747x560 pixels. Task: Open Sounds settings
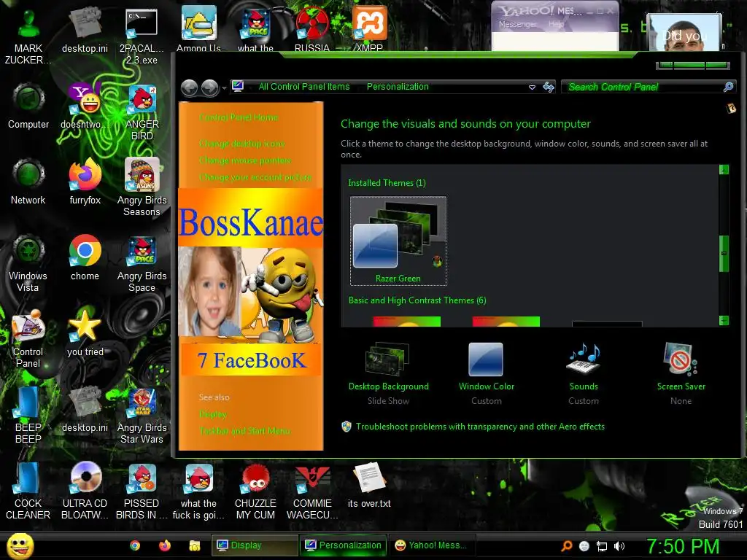click(x=584, y=373)
